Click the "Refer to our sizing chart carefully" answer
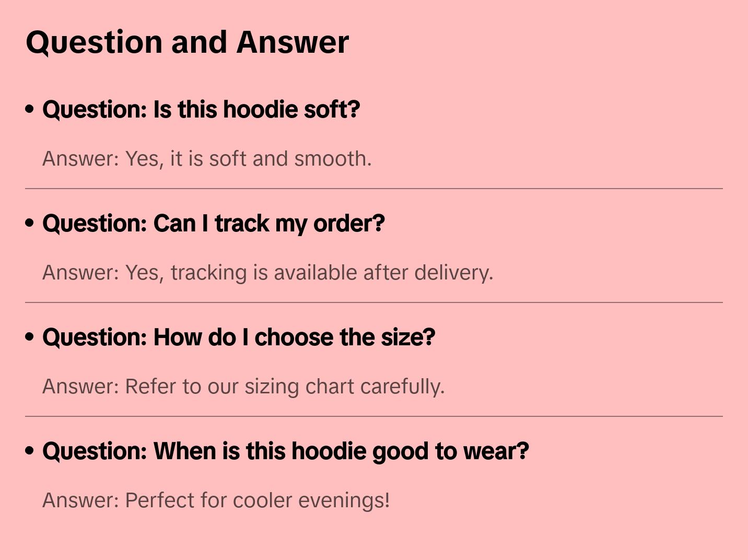 [x=243, y=387]
